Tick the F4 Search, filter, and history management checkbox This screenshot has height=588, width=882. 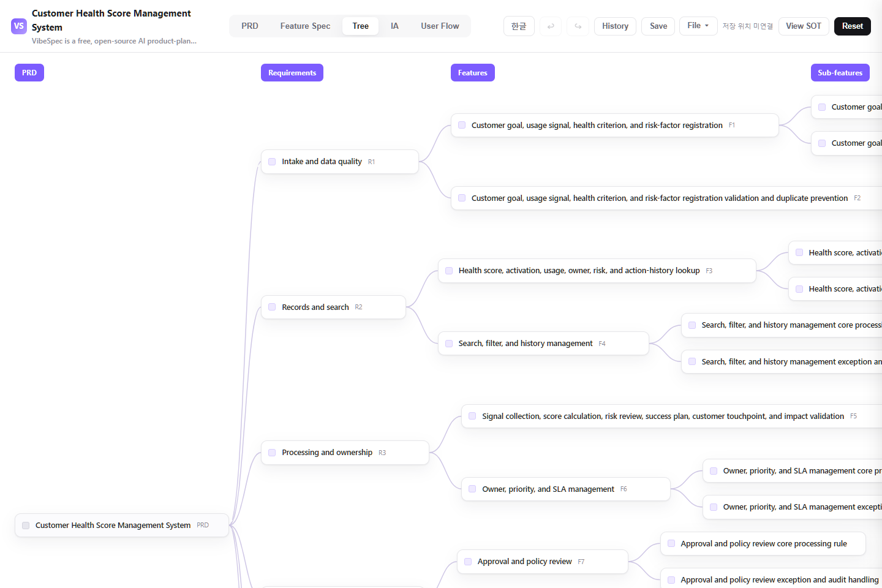click(449, 344)
